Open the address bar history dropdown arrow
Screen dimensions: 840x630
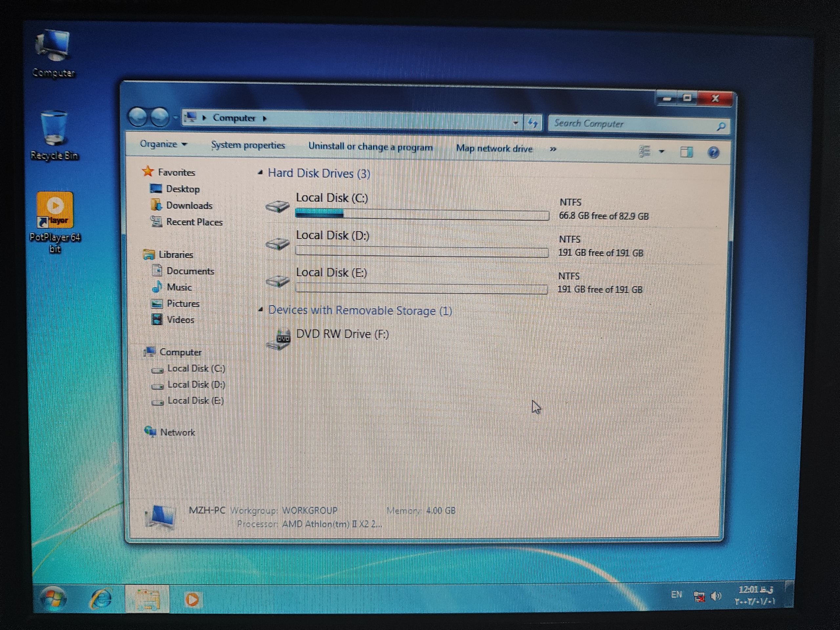515,123
